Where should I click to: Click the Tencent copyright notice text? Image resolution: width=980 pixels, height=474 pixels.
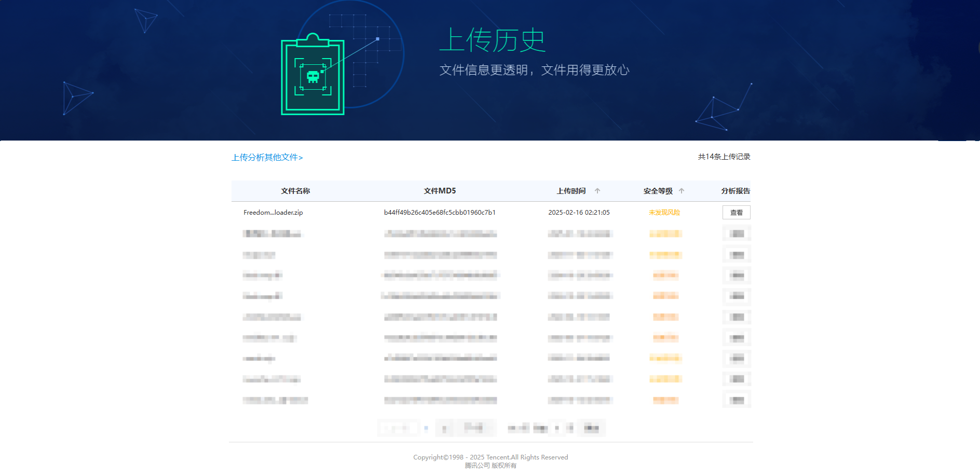491,457
